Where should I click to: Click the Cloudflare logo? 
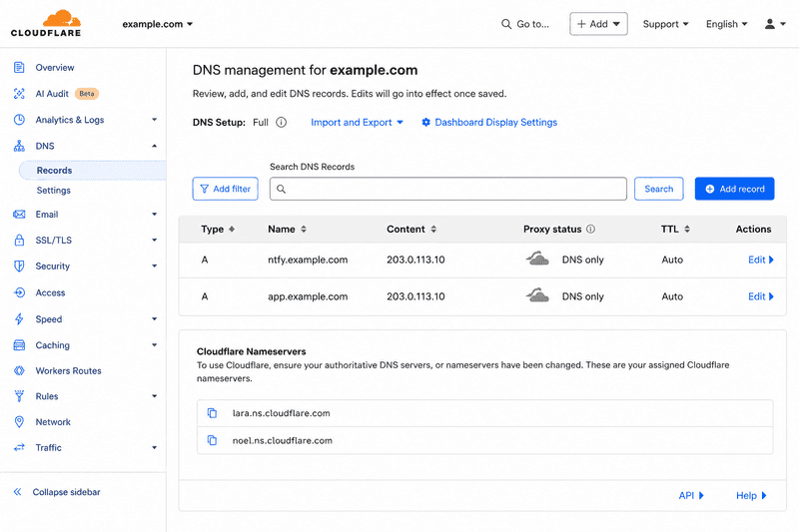(x=46, y=23)
